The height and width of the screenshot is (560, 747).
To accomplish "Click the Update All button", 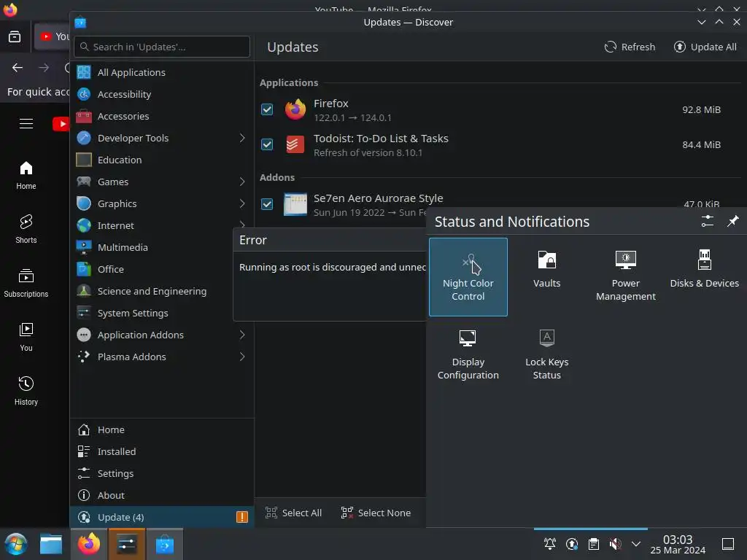I will coord(705,47).
